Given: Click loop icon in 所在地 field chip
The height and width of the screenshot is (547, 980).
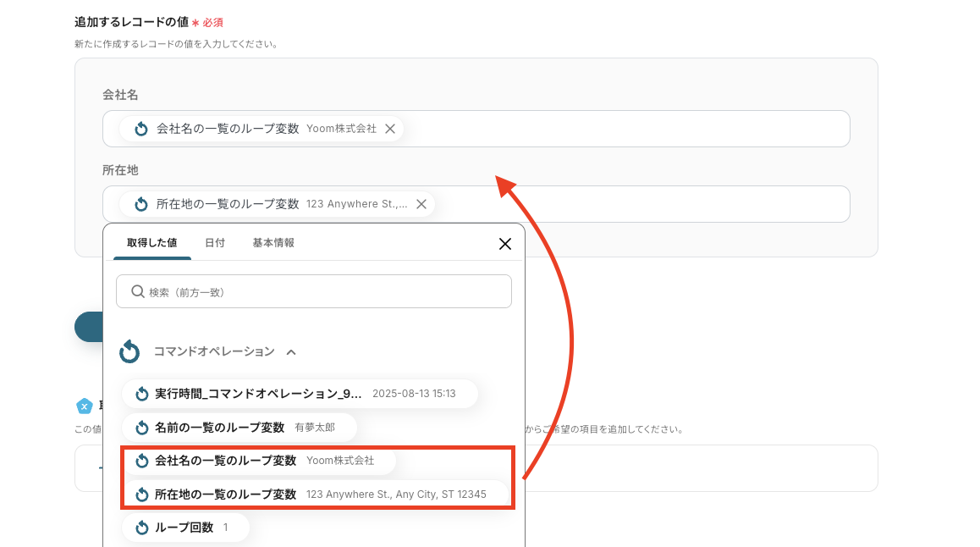Looking at the screenshot, I should click(x=141, y=204).
